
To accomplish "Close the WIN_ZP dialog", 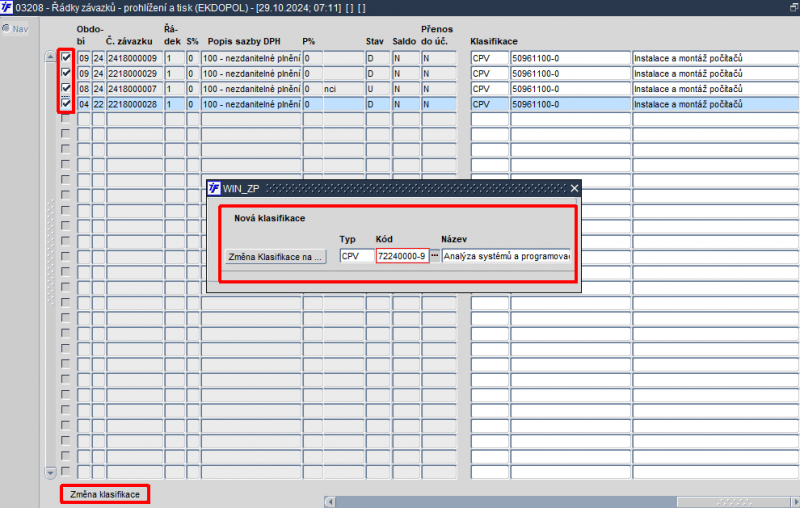I will tap(574, 188).
